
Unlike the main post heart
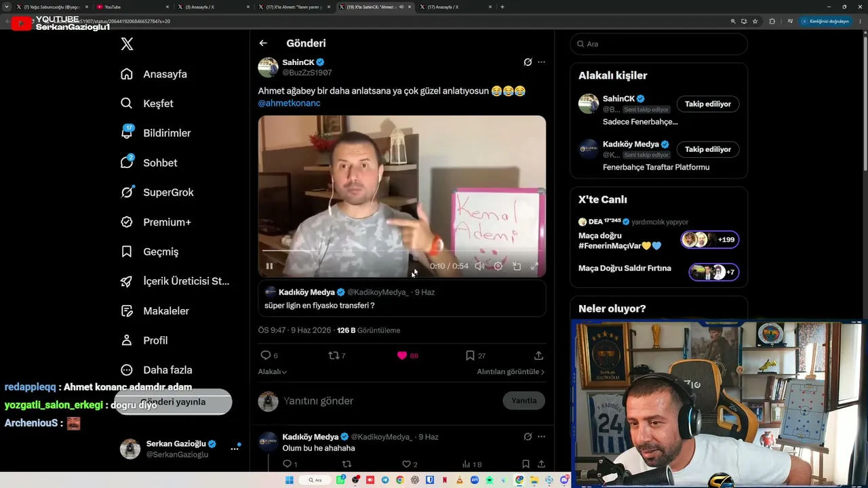pyautogui.click(x=402, y=356)
